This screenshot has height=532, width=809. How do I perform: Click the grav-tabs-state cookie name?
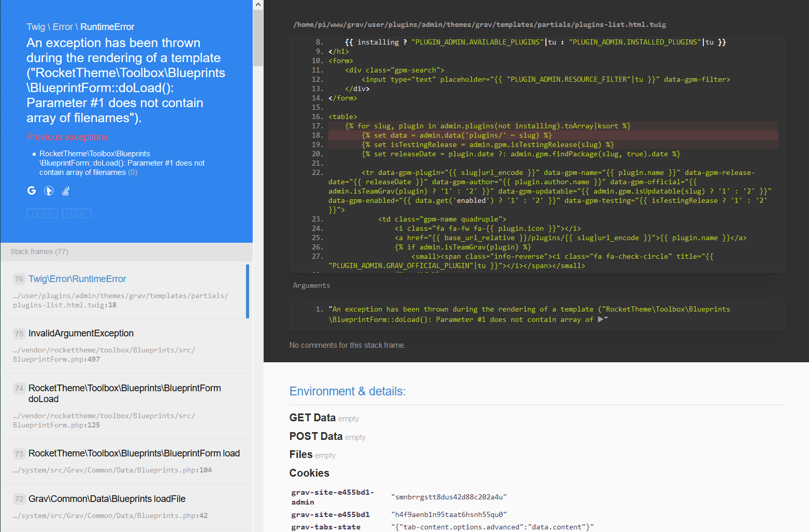[x=326, y=527]
